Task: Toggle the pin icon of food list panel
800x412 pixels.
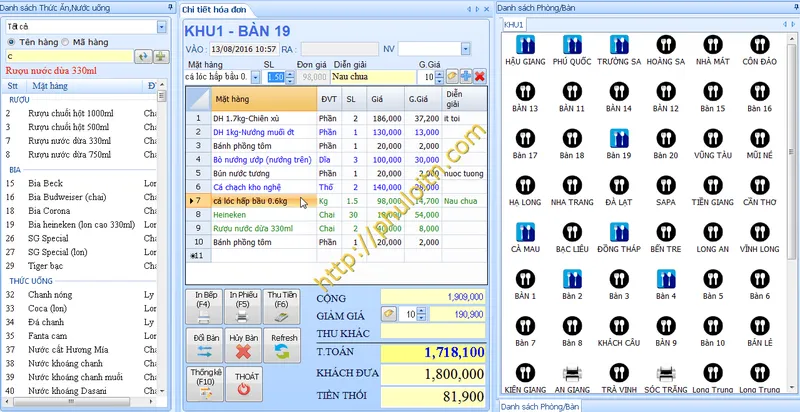Action: point(170,7)
